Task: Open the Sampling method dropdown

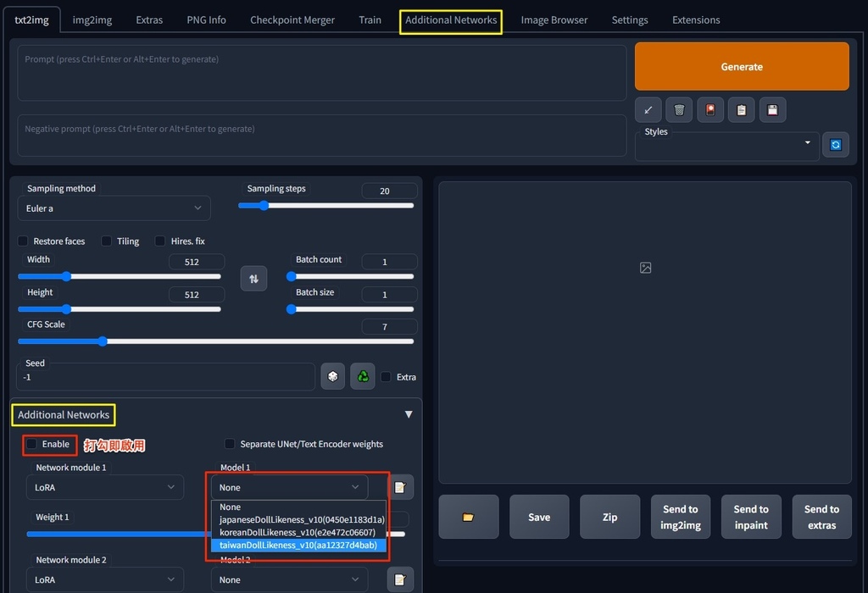Action: tap(114, 208)
